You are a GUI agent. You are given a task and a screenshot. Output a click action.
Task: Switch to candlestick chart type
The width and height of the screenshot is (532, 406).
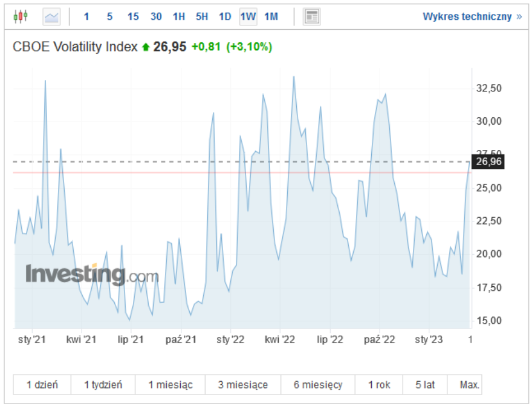pyautogui.click(x=21, y=16)
